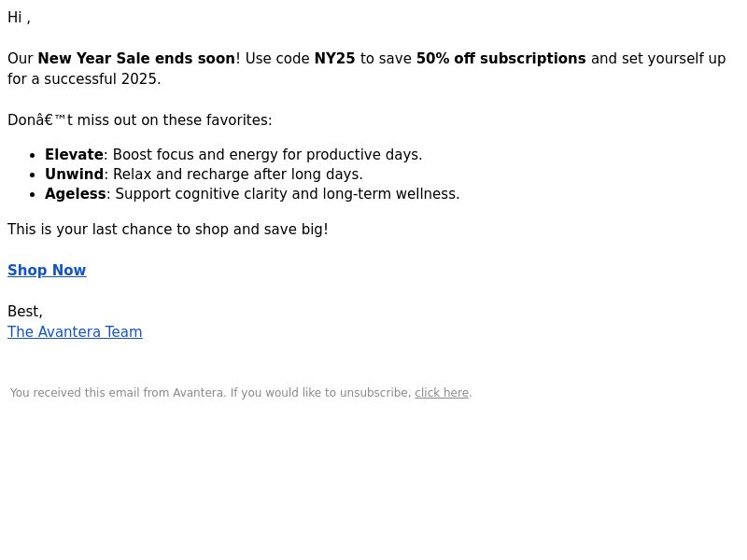Click the Relax and recharge description text
Viewport: 747px width, 560px height.
click(x=238, y=175)
